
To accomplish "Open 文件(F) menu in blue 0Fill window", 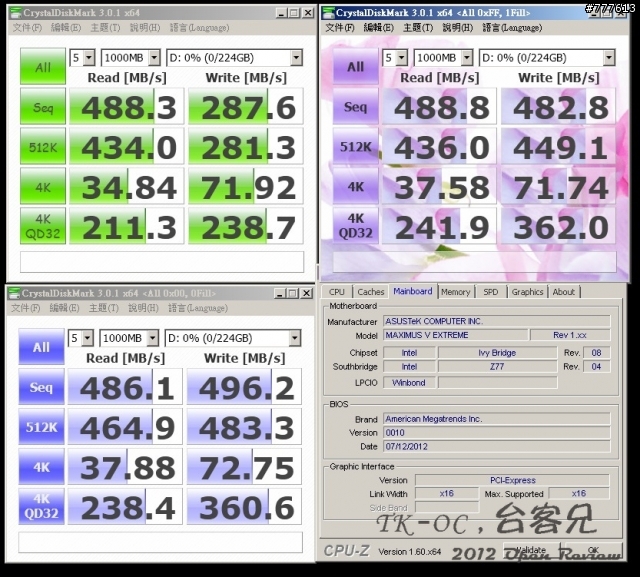I will click(x=25, y=308).
